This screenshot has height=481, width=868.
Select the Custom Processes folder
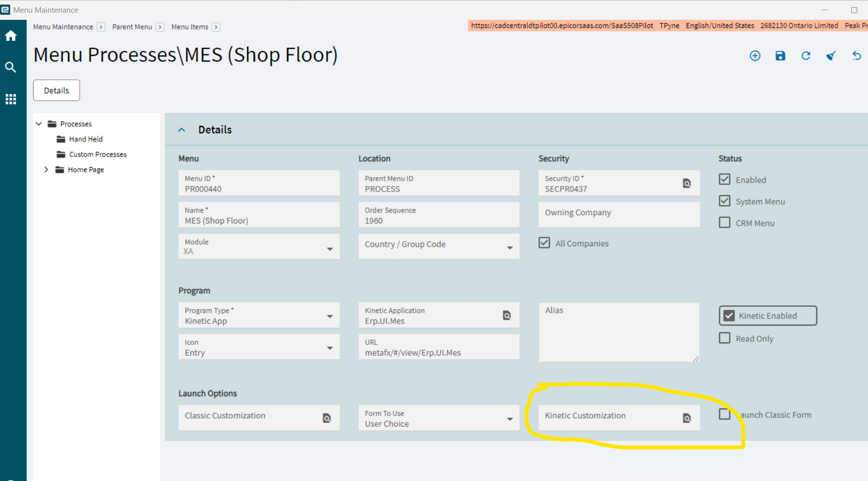pos(98,154)
